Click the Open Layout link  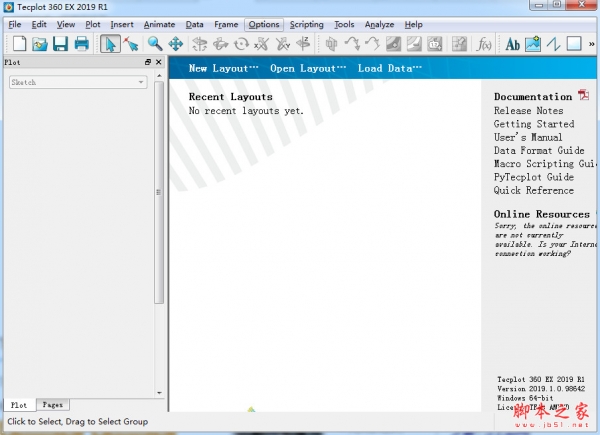point(308,68)
